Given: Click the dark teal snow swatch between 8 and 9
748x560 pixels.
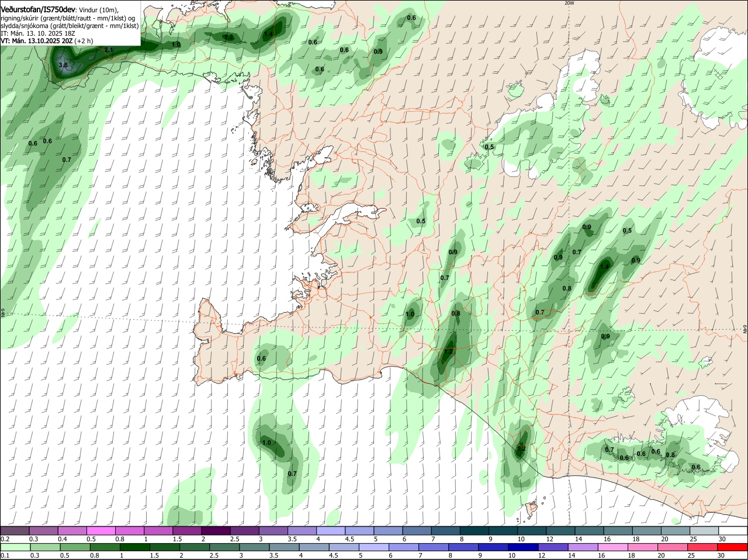Looking at the screenshot, I should pyautogui.click(x=475, y=531).
